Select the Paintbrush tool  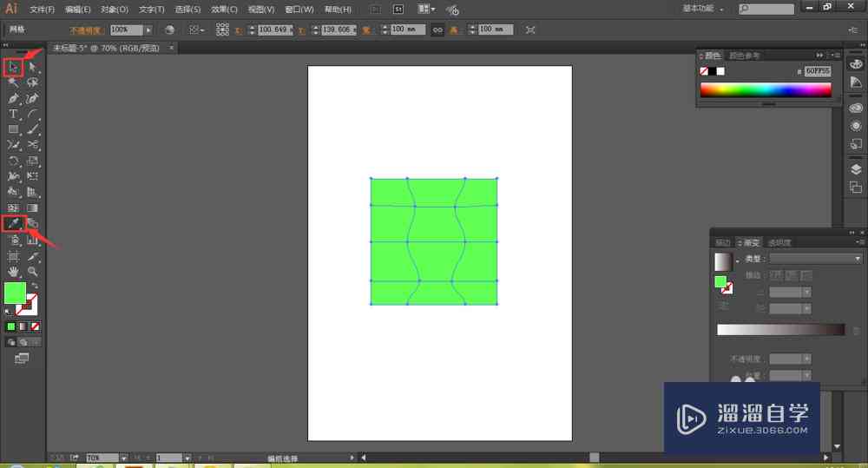click(x=32, y=129)
